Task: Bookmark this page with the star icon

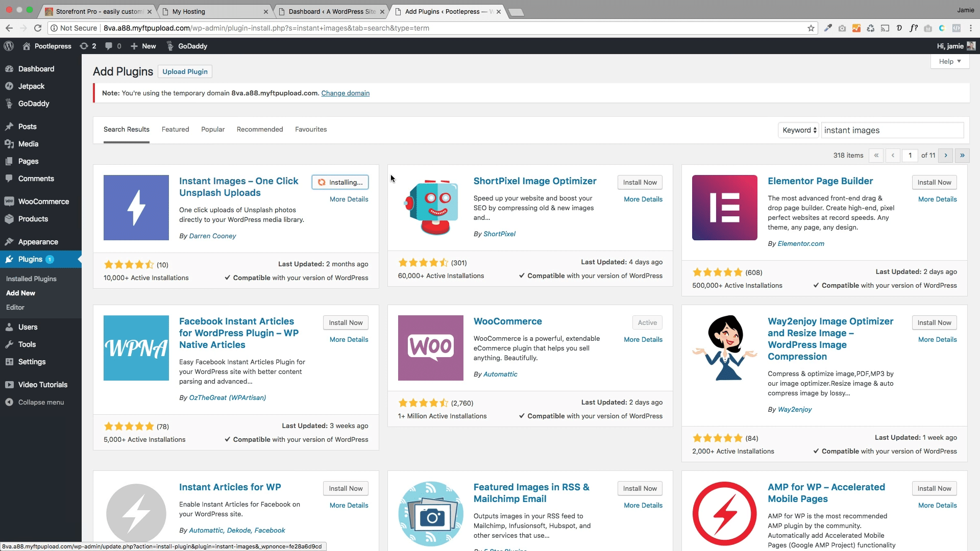Action: (x=811, y=28)
